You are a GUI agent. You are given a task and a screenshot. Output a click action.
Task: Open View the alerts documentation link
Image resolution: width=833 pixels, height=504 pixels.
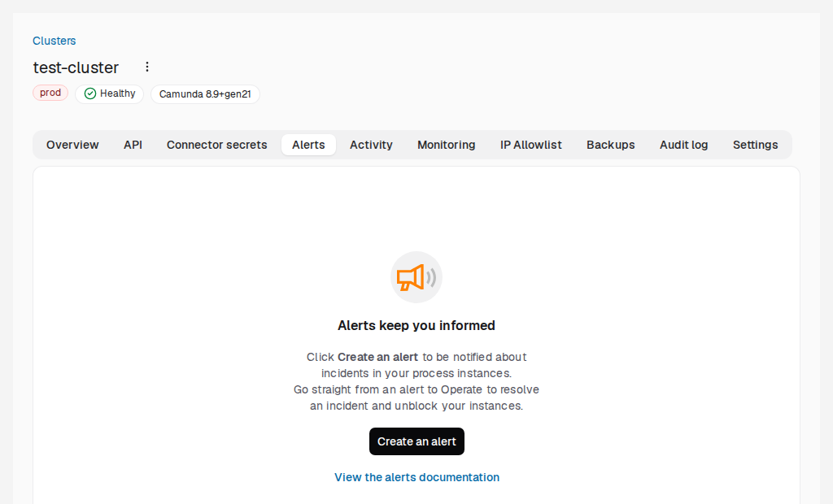pyautogui.click(x=416, y=477)
